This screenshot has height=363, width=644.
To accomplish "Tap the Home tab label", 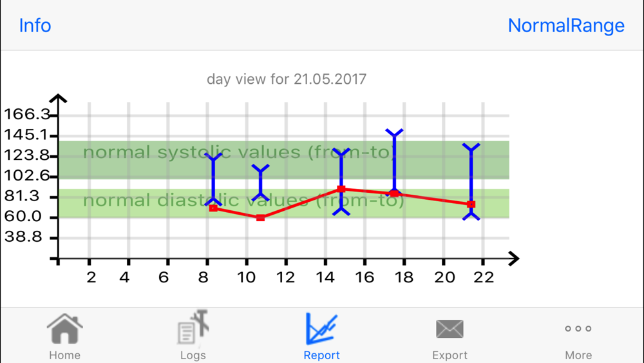I will 64,355.
